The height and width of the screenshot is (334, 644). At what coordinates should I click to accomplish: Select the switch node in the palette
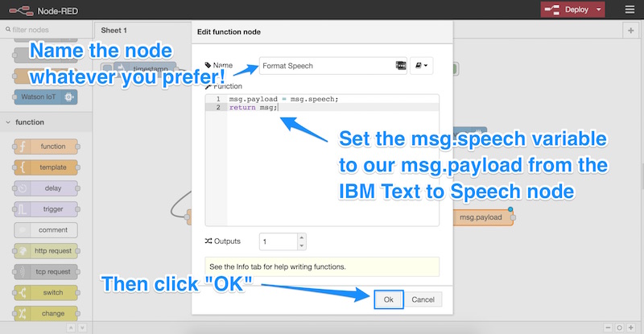pyautogui.click(x=46, y=292)
